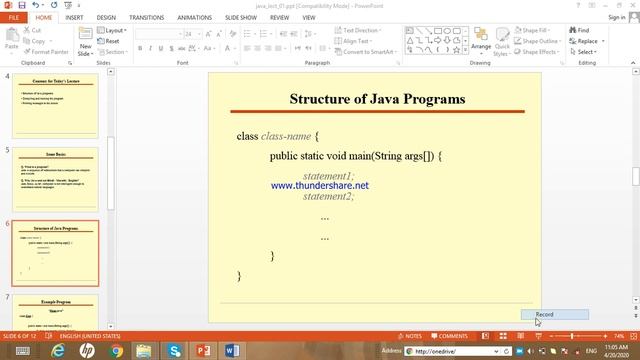Screen dimensions: 640x360
Task: Toggle Align Right paragraph alignment
Action: (268, 49)
